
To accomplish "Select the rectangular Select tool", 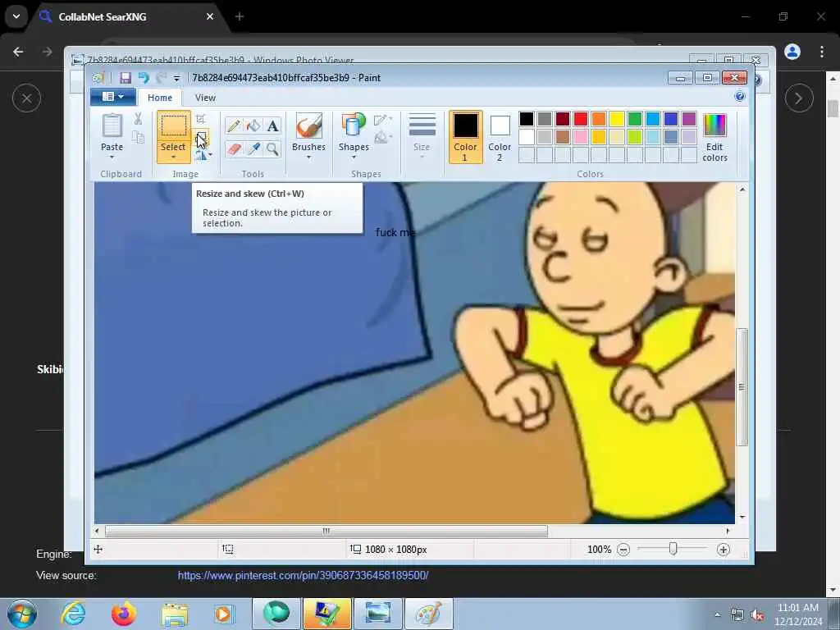I will 174,126.
